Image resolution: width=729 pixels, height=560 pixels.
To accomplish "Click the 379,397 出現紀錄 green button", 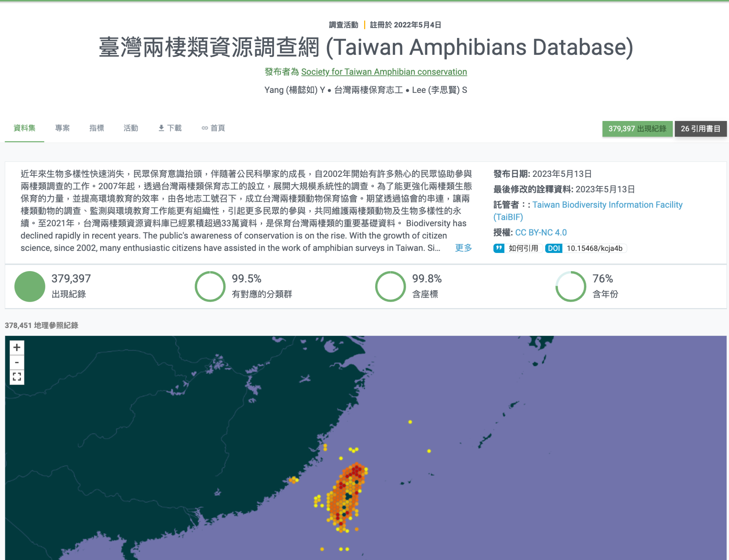I will click(x=637, y=129).
